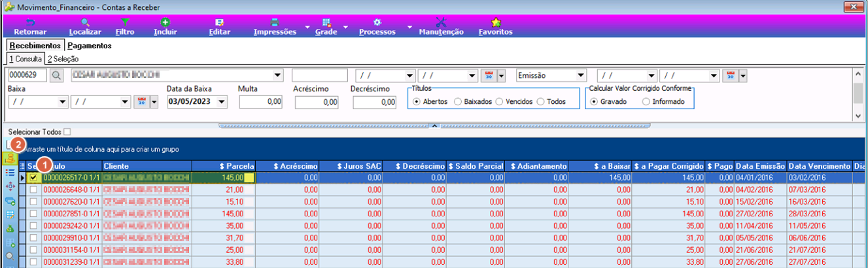Click the $ a Pagar Corrigido header
The image size is (868, 268).
668,166
